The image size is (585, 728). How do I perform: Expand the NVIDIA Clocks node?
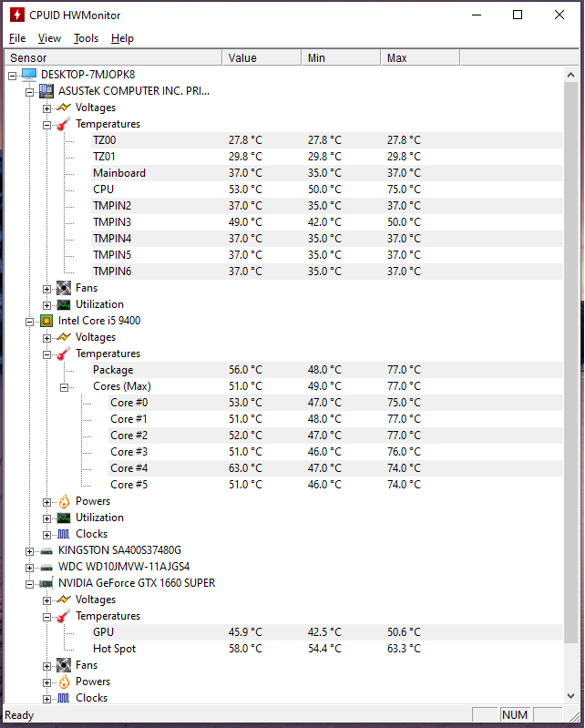[46, 699]
